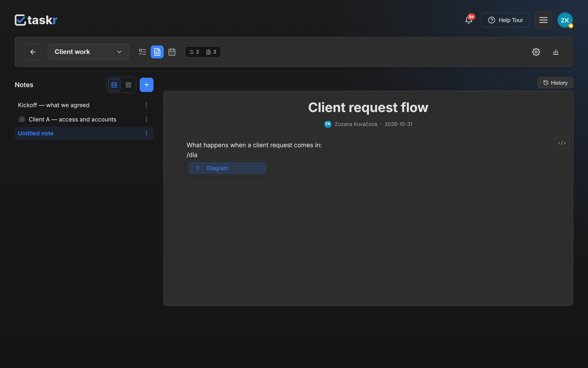The height and width of the screenshot is (368, 588).
Task: Switch to the notes view
Action: 157,52
